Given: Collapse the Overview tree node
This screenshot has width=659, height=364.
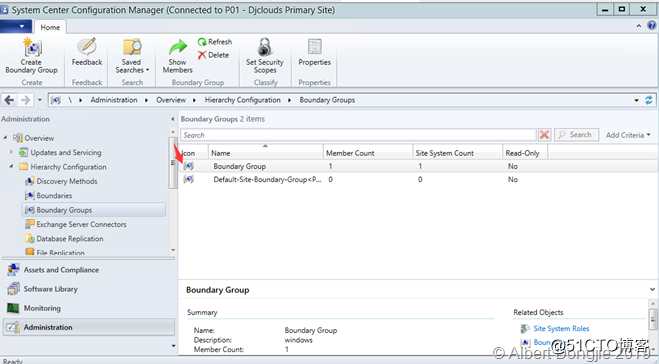Looking at the screenshot, I should tap(5, 137).
